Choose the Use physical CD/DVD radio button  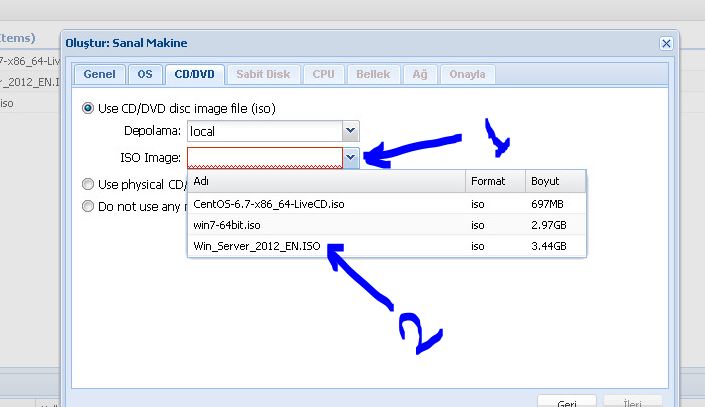[x=88, y=184]
